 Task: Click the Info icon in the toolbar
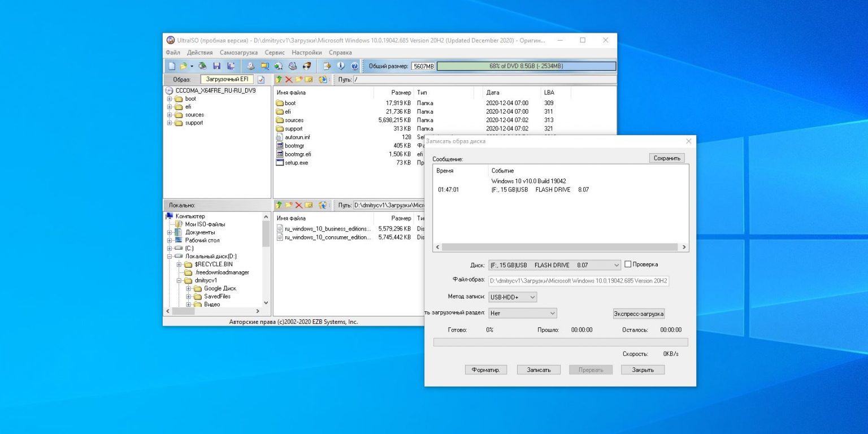[x=341, y=66]
